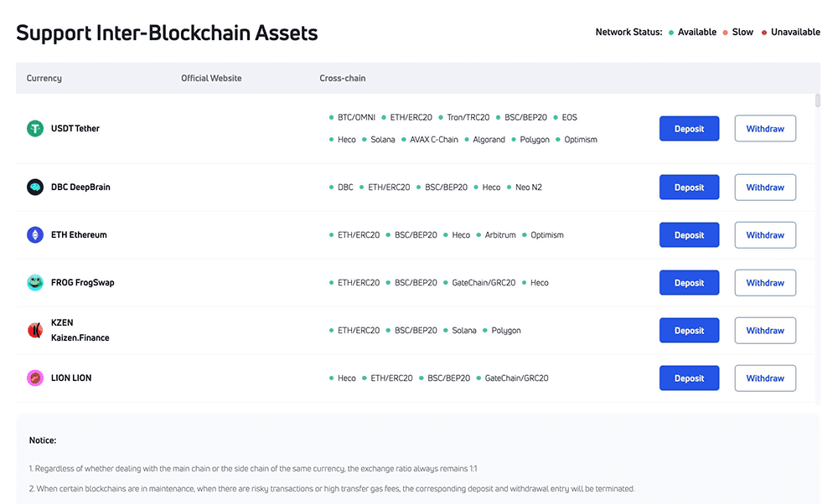Screen dimensions: 838x504
Task: Click the USDT Tether currency name
Action: click(75, 129)
